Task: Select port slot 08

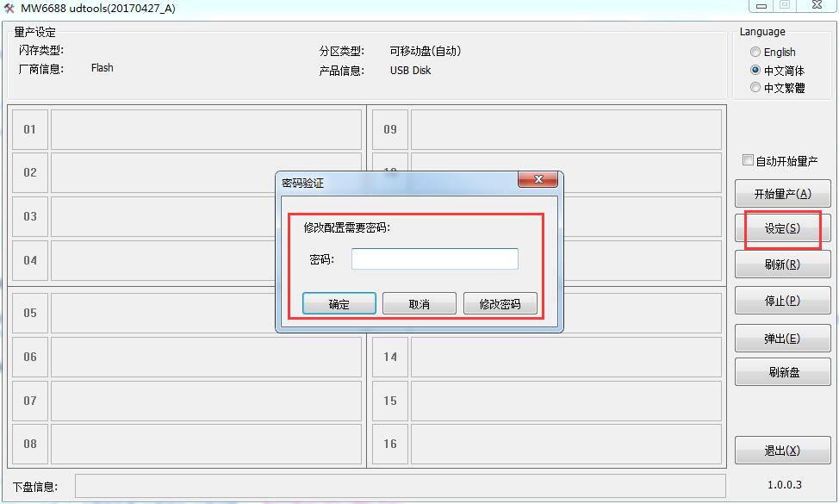Action: click(30, 444)
